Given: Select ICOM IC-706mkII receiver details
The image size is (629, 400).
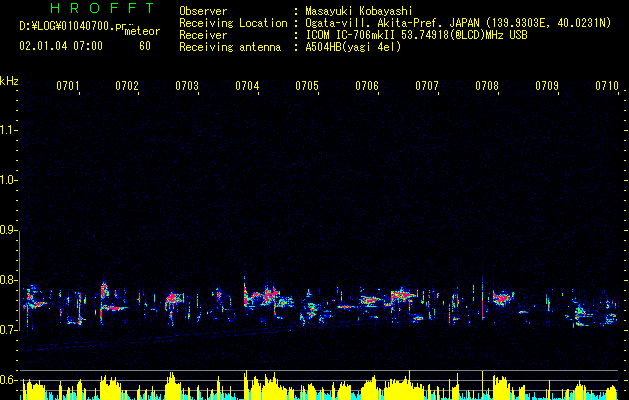Looking at the screenshot, I should coord(416,35).
